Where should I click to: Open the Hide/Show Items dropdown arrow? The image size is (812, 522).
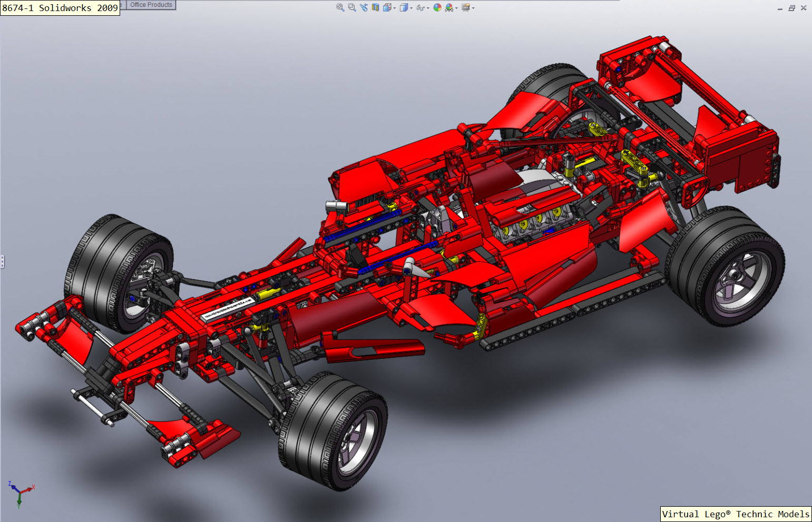click(x=428, y=8)
